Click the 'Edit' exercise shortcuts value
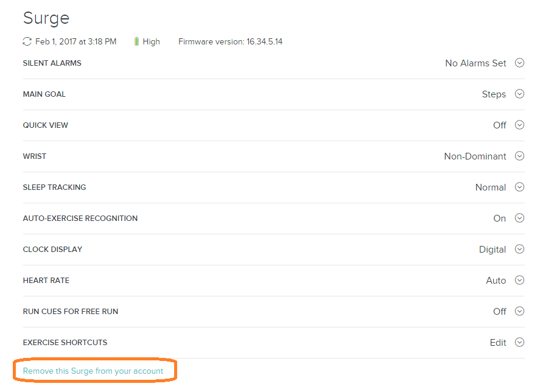 (498, 343)
